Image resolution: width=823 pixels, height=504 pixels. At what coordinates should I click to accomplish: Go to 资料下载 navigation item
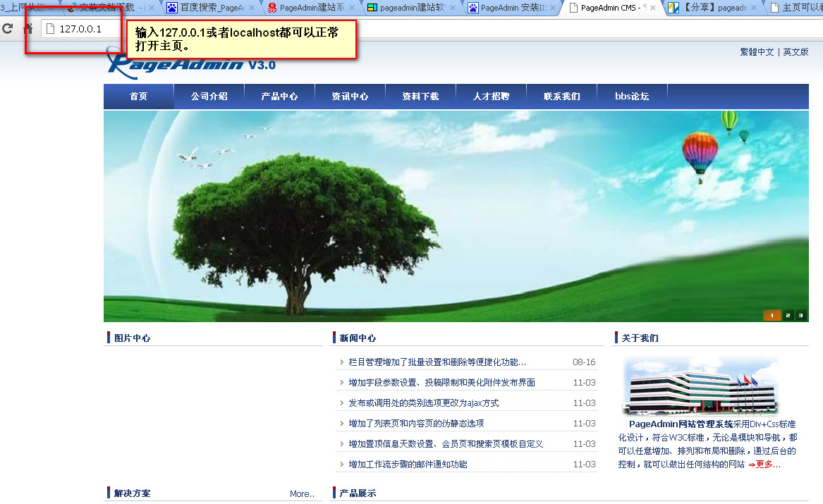pos(420,97)
